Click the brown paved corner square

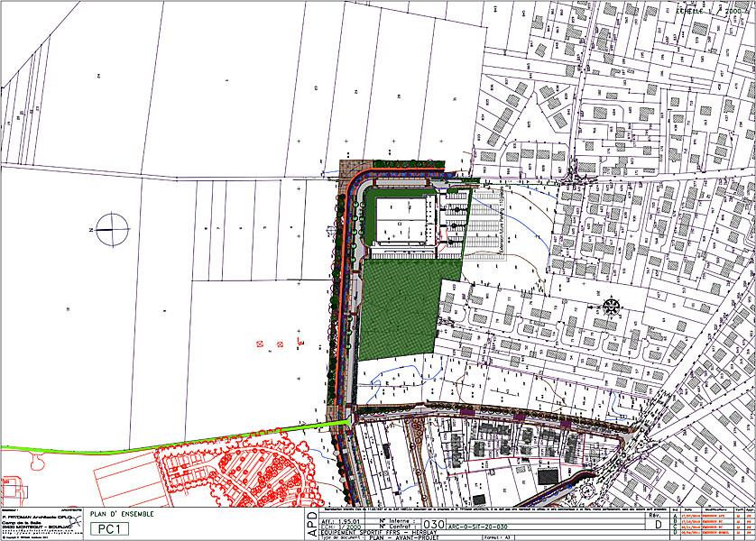[x=347, y=170]
